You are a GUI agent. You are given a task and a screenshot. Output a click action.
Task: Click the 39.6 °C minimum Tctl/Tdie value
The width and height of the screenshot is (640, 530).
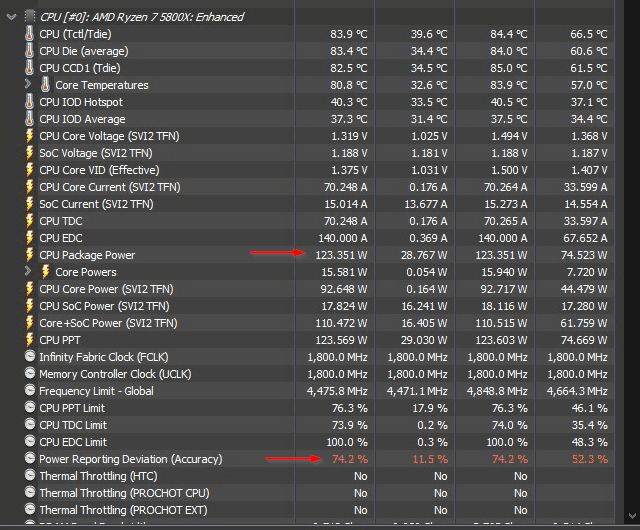point(429,34)
